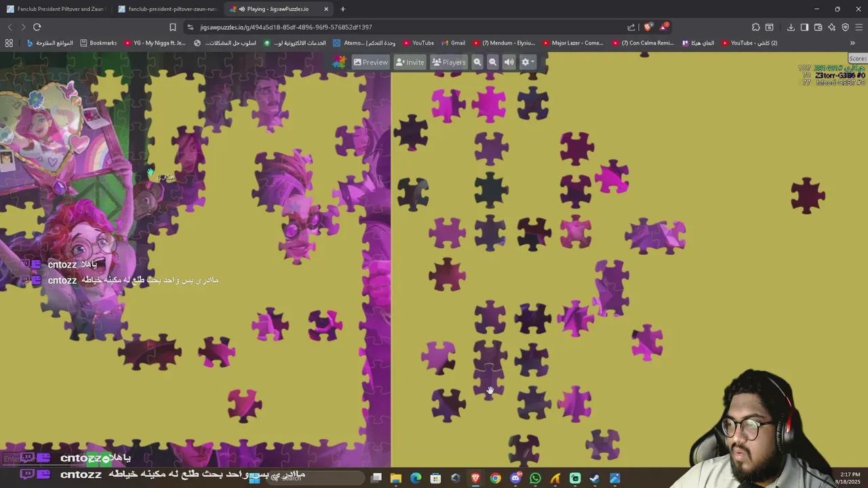Open the Players list

[449, 62]
